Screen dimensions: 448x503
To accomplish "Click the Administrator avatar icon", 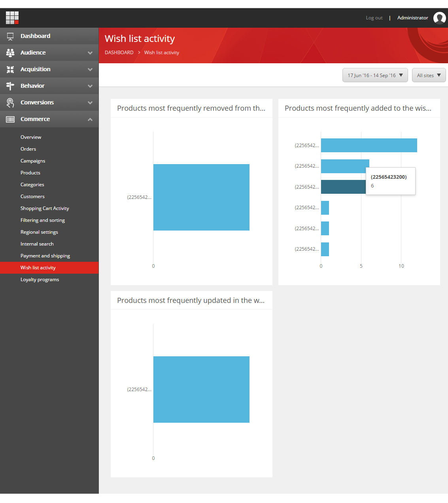I will pos(439,18).
